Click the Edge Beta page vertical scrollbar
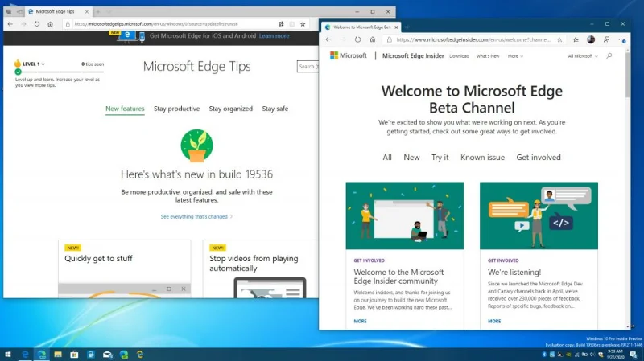The height and width of the screenshot is (361, 644). pos(628,75)
